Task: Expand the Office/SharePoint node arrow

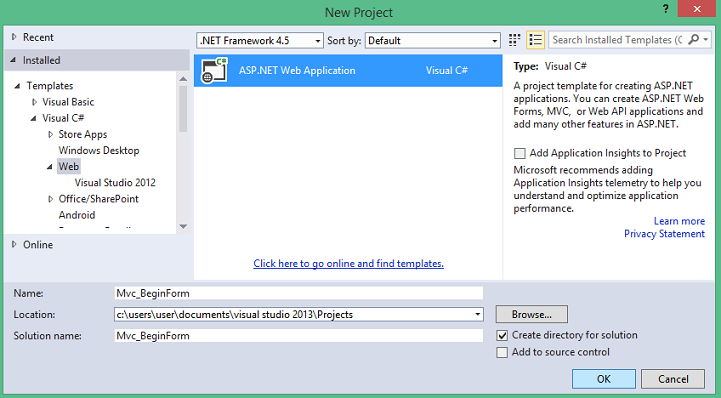Action: [x=50, y=199]
